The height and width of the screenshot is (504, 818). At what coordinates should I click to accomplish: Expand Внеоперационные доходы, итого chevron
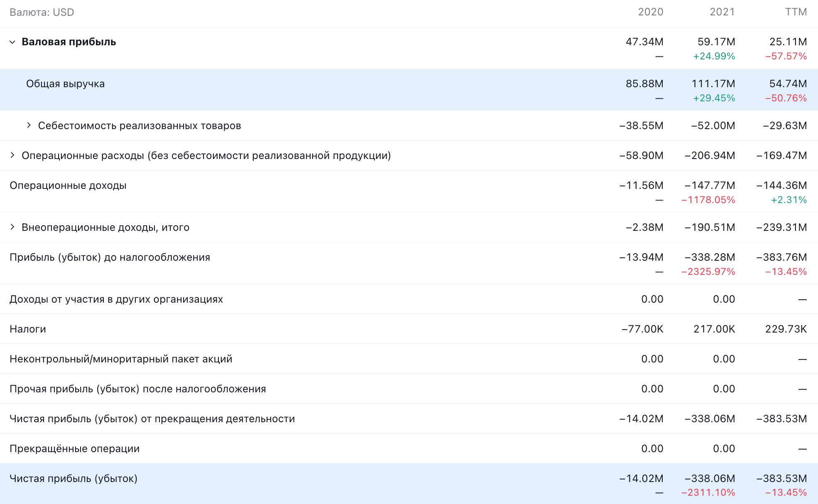pyautogui.click(x=12, y=227)
